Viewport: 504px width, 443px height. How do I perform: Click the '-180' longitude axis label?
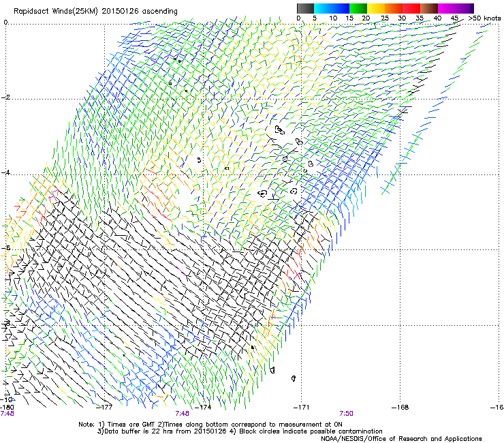coord(7,408)
